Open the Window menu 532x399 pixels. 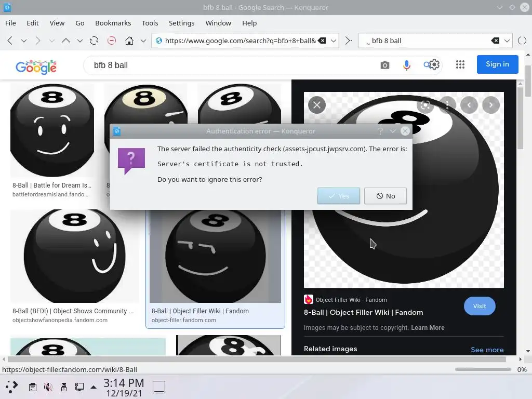[x=218, y=23]
